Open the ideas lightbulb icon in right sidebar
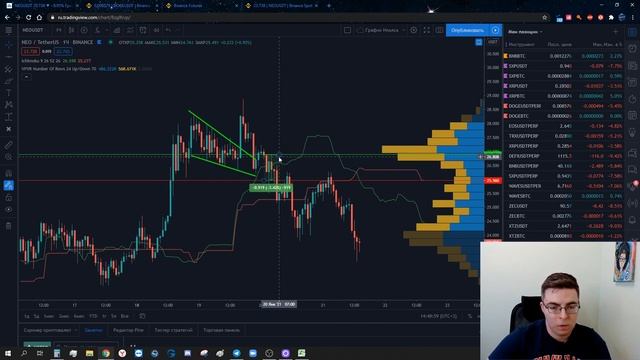The image size is (640, 360). [632, 133]
